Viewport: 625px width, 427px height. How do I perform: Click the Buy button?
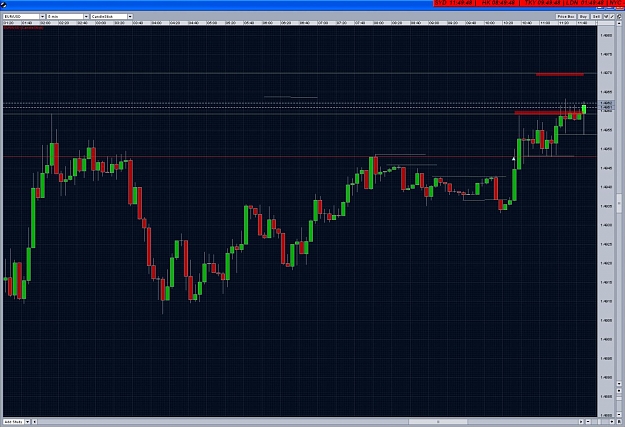click(x=583, y=16)
